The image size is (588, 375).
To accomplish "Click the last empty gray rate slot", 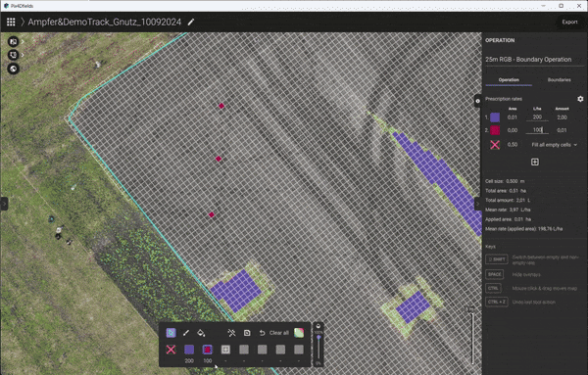I will (x=299, y=350).
